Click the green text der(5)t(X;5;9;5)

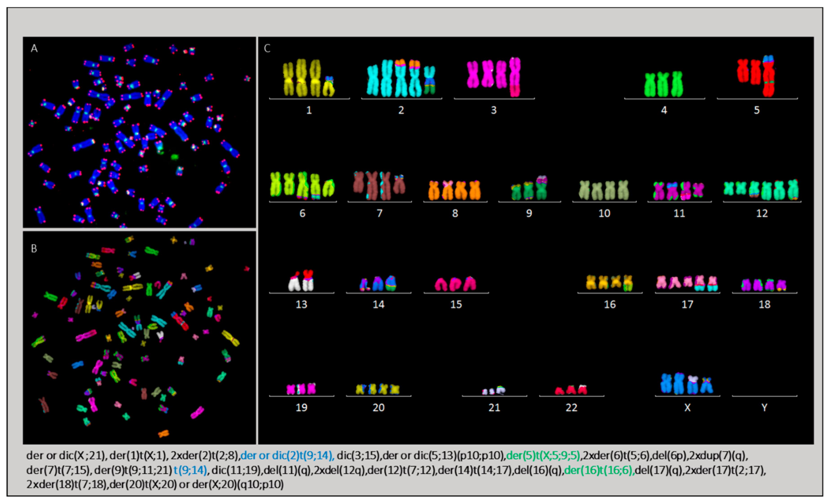(x=543, y=455)
